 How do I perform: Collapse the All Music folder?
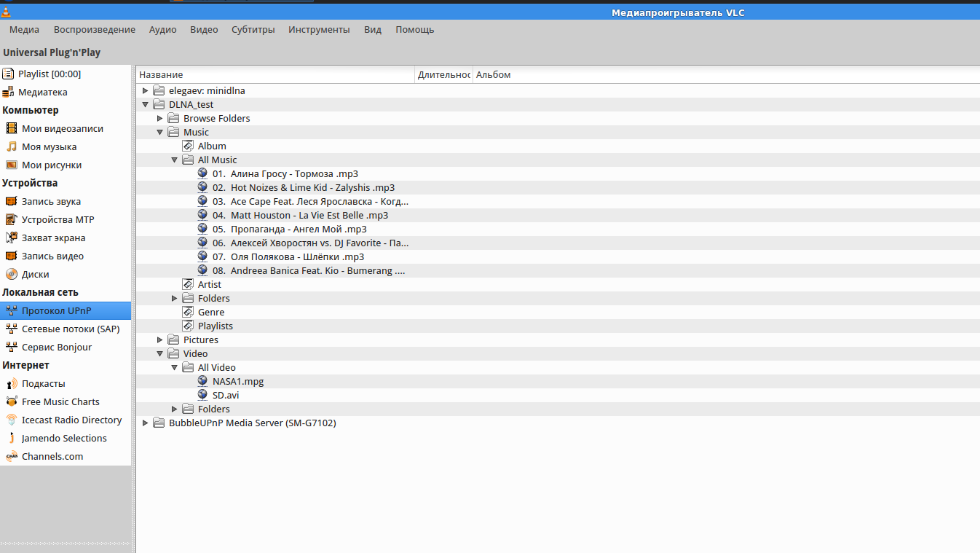tap(175, 160)
